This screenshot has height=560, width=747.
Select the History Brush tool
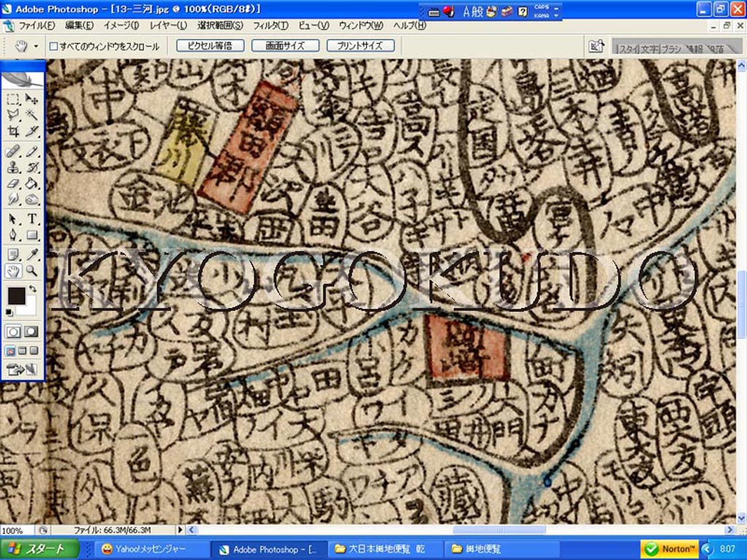coord(32,167)
